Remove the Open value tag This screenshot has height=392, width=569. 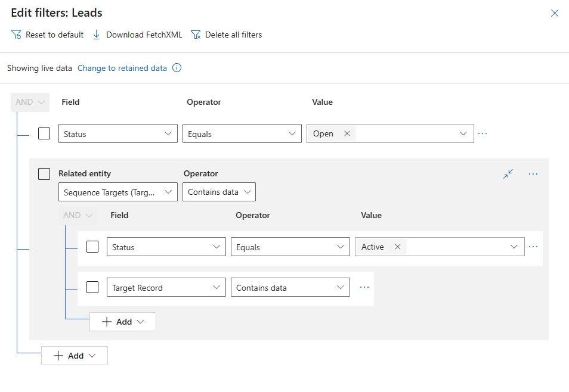347,133
